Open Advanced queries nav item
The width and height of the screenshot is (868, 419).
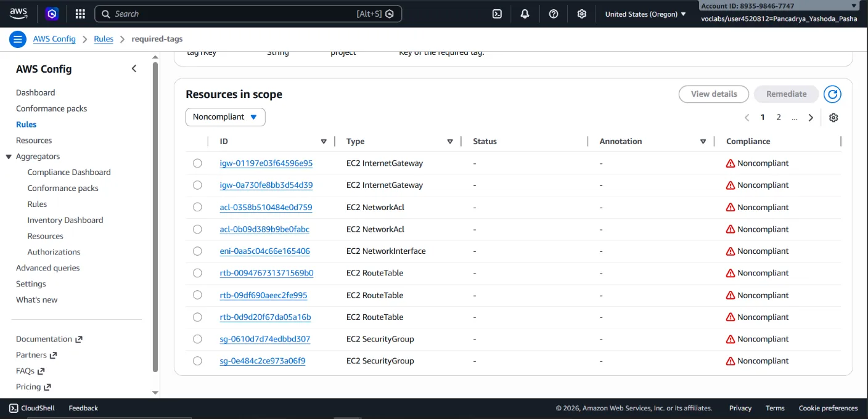(x=48, y=268)
